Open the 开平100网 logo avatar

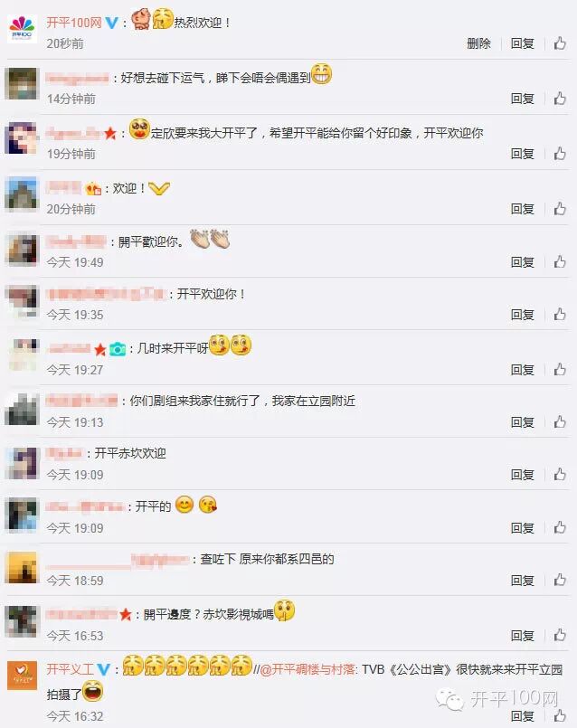22,29
